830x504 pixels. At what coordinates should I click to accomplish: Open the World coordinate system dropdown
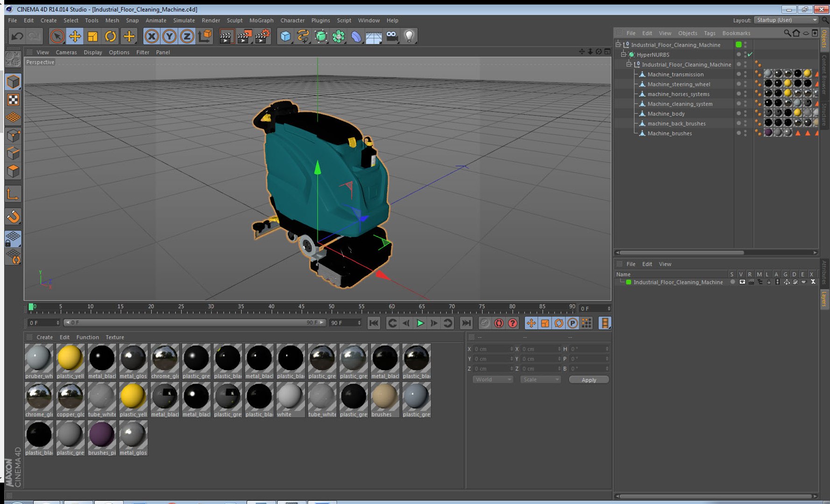[x=493, y=380]
